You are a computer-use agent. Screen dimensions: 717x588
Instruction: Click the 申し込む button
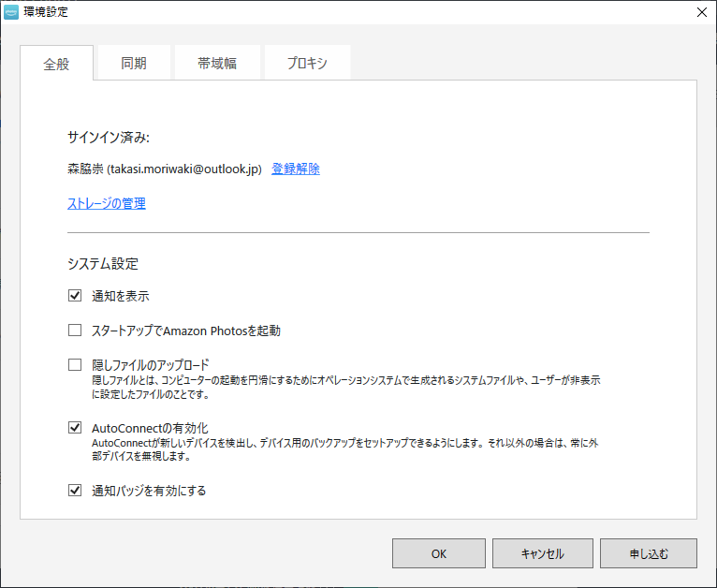click(649, 553)
